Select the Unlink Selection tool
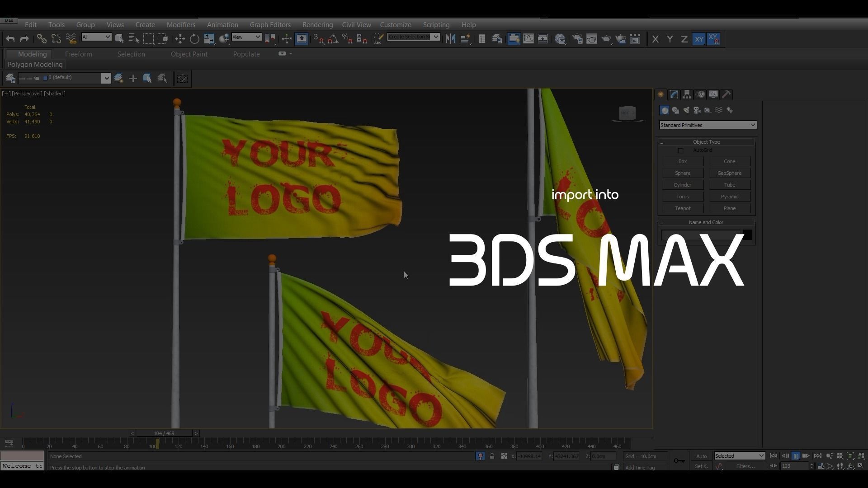The height and width of the screenshot is (488, 868). 56,39
